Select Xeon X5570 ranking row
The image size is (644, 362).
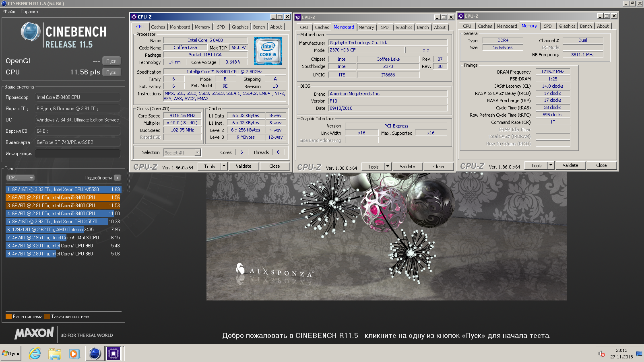(63, 222)
